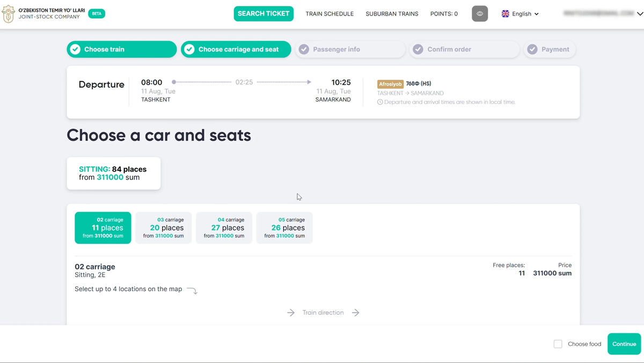644x363 pixels.
Task: Select the 02 carriage with 11 places
Action: click(103, 228)
